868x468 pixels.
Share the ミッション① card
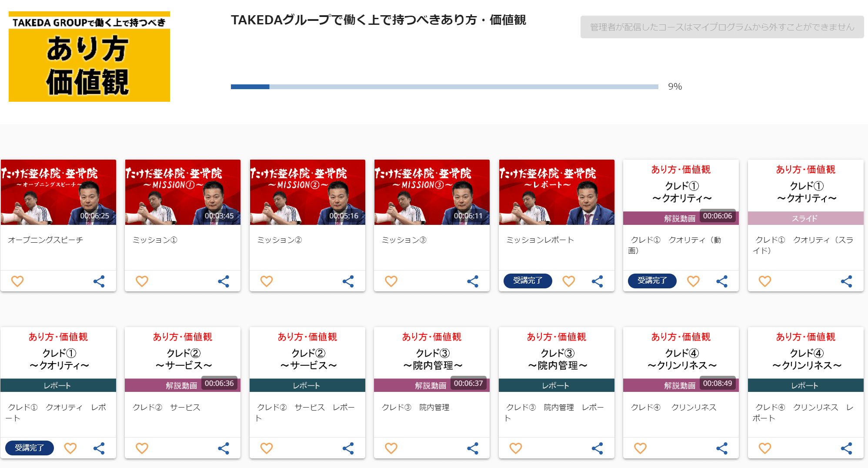pyautogui.click(x=224, y=281)
